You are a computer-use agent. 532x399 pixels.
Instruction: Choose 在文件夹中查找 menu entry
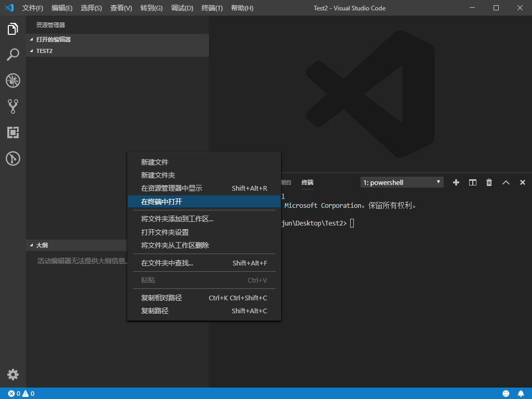tap(204, 263)
